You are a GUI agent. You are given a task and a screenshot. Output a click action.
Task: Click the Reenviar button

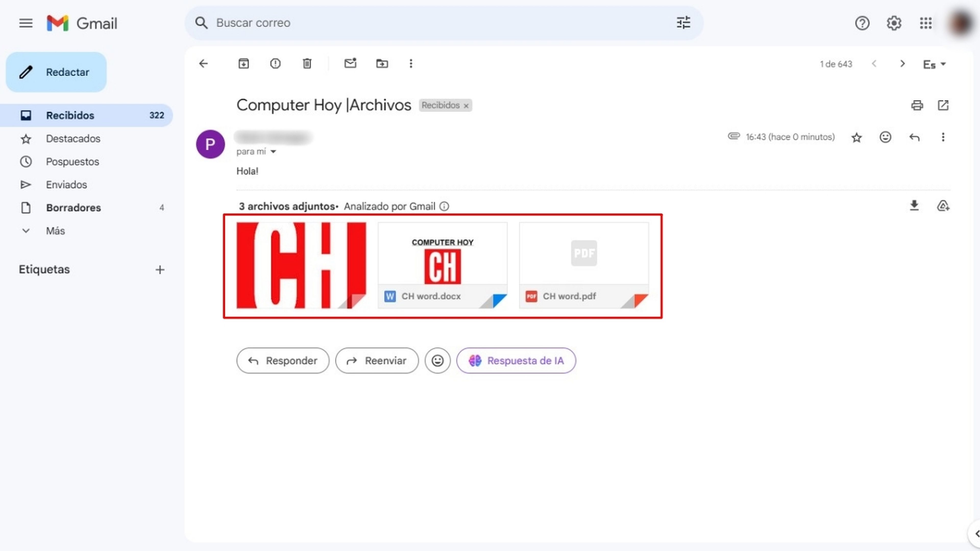tap(377, 360)
